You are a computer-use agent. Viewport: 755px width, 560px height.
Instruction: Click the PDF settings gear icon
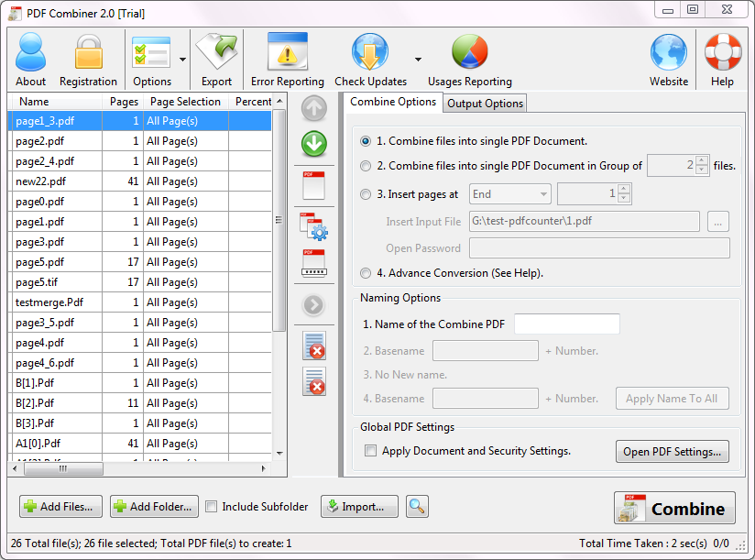click(x=314, y=226)
